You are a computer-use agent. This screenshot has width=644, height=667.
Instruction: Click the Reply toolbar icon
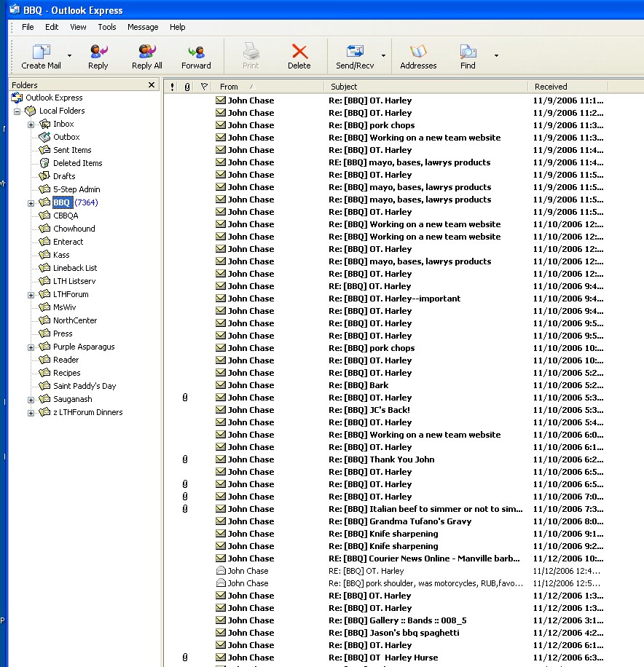tap(98, 52)
